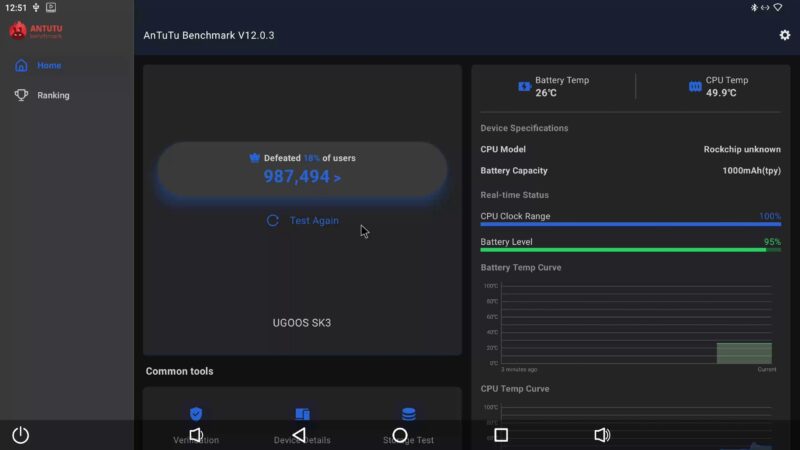Open the Ranking menu item
800x450 pixels.
(x=53, y=95)
